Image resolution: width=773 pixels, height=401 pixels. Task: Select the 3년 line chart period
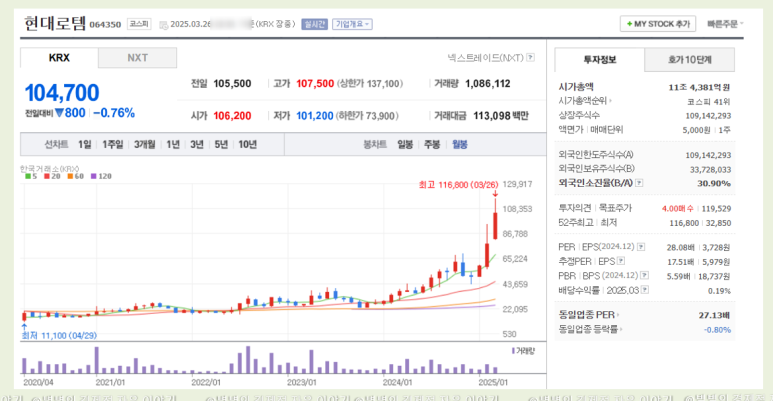point(197,145)
